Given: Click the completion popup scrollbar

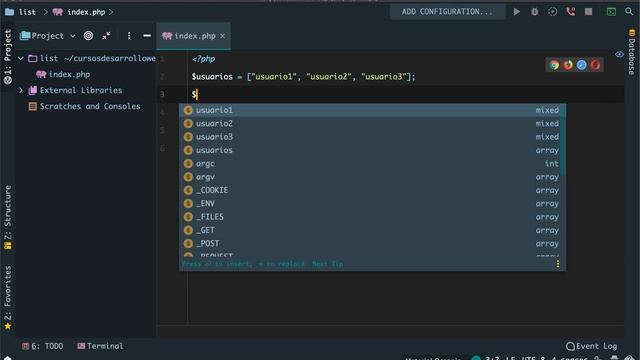Looking at the screenshot, I should click(x=563, y=140).
